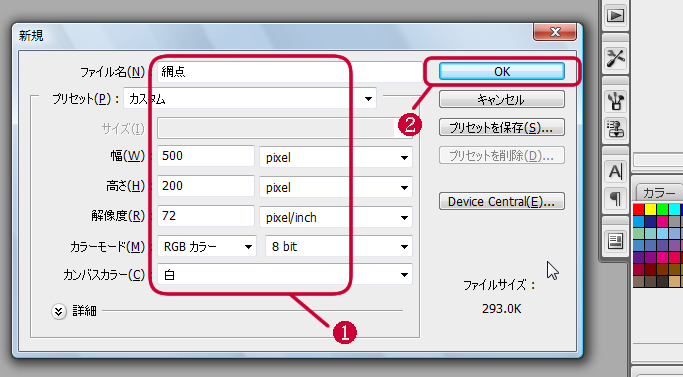683x377 pixels.
Task: Open the Character panel icon
Action: tap(615, 171)
